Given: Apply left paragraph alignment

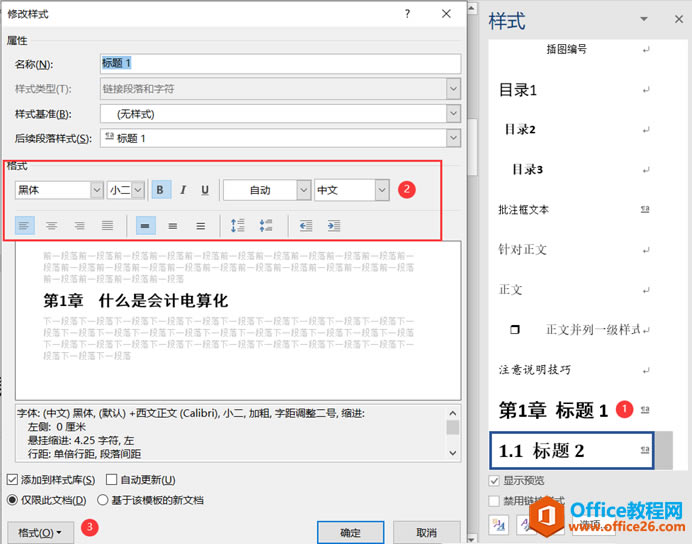Looking at the screenshot, I should (x=24, y=226).
